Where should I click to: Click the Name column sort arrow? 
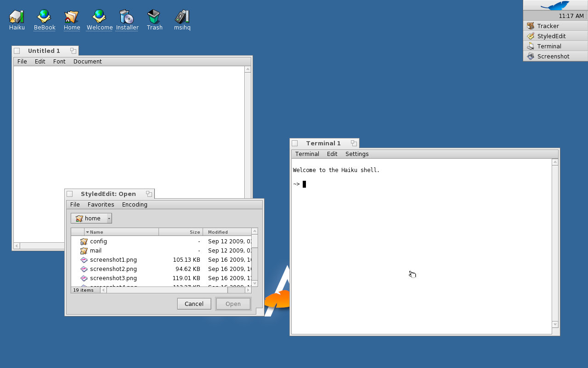(87, 232)
